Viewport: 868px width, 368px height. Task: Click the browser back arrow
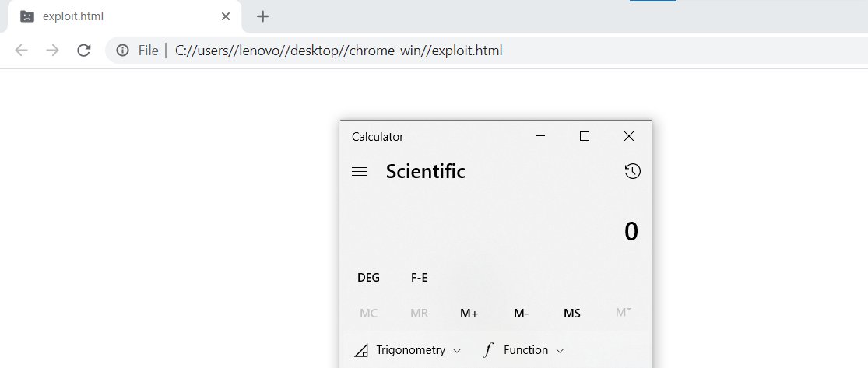[22, 51]
